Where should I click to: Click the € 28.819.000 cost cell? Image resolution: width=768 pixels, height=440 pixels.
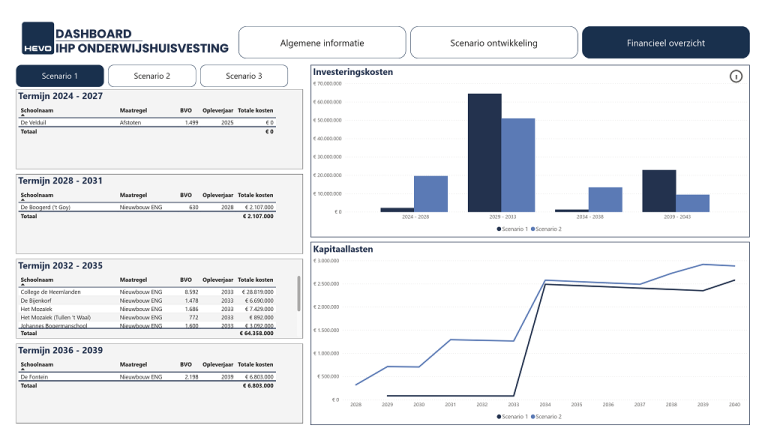258,292
